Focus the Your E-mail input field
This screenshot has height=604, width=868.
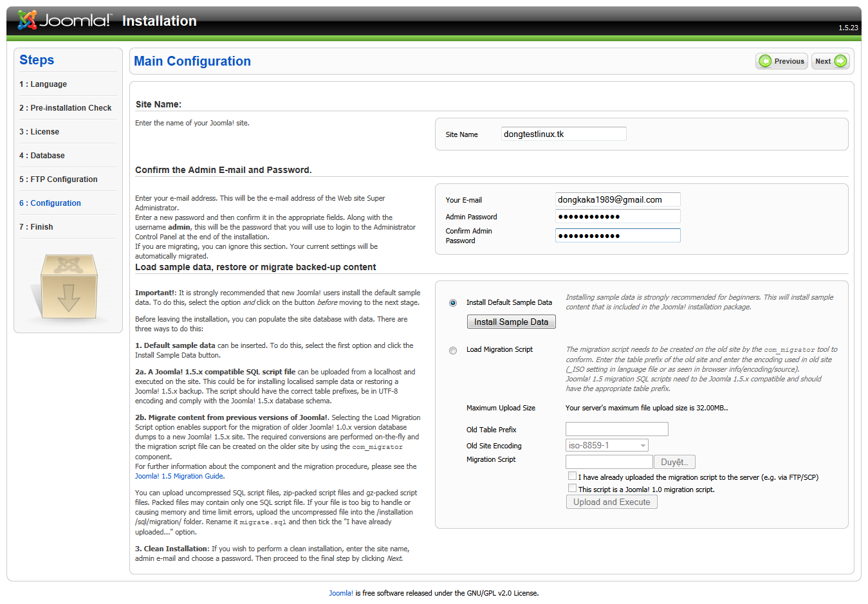pyautogui.click(x=618, y=199)
